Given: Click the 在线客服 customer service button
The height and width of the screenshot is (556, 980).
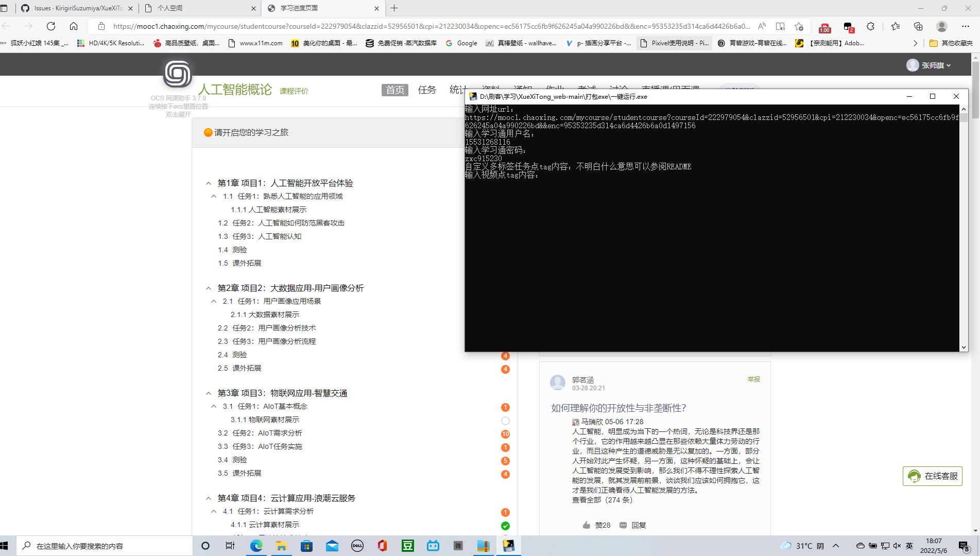Looking at the screenshot, I should pyautogui.click(x=932, y=476).
